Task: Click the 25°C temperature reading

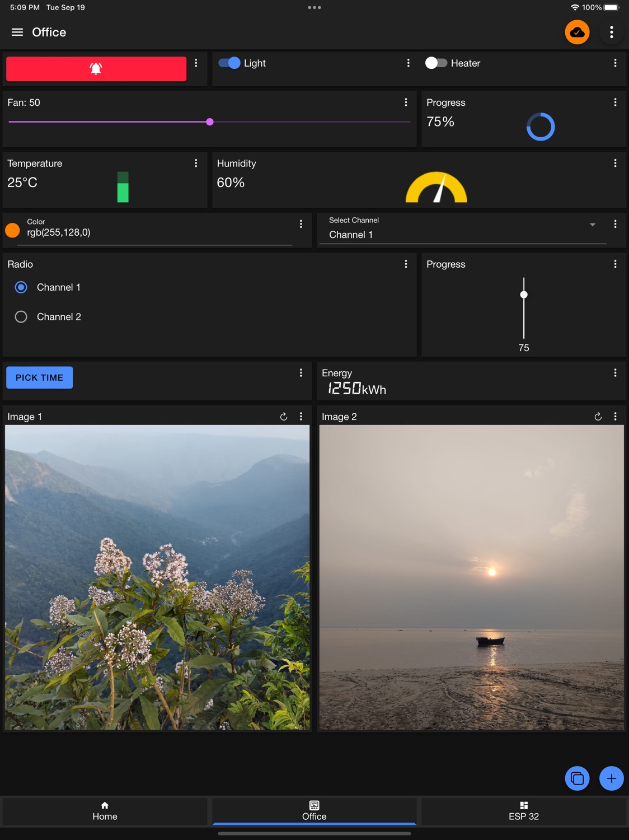Action: click(x=22, y=183)
